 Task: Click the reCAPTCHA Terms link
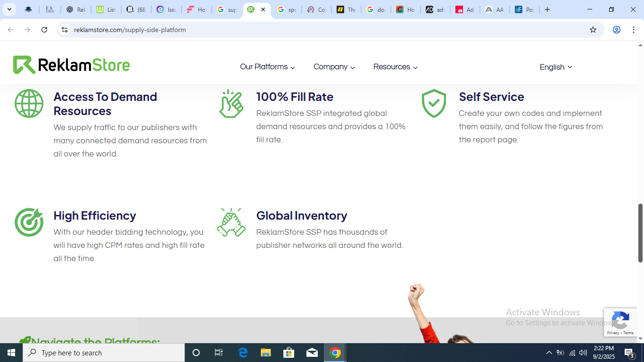628,333
